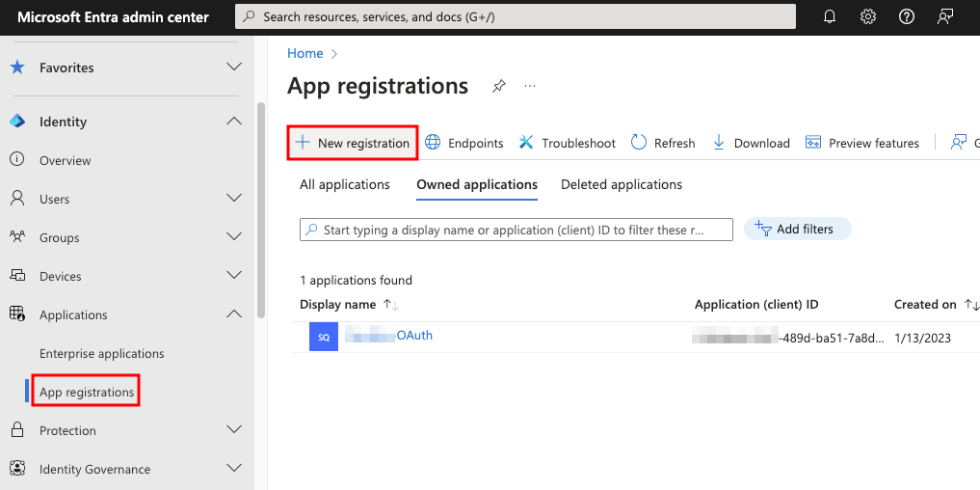Screen dimensions: 980x490
Task: Click the Home breadcrumb link
Action: [305, 53]
